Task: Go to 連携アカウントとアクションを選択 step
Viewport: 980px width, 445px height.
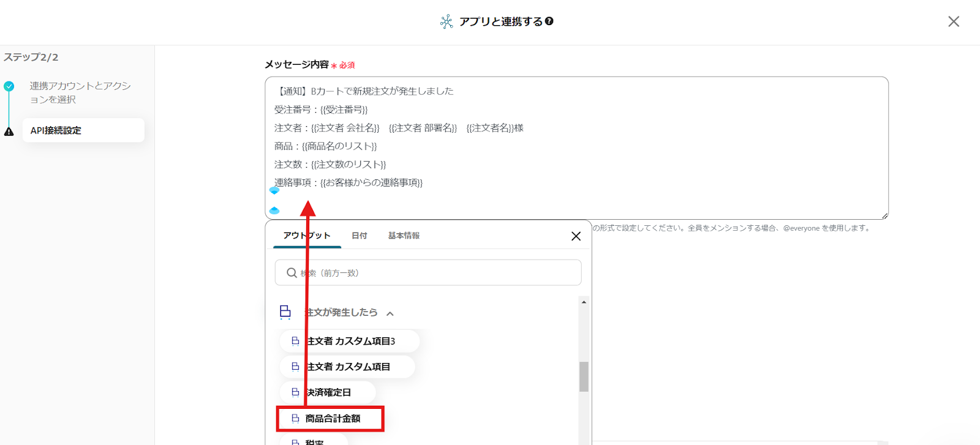Action: click(80, 92)
